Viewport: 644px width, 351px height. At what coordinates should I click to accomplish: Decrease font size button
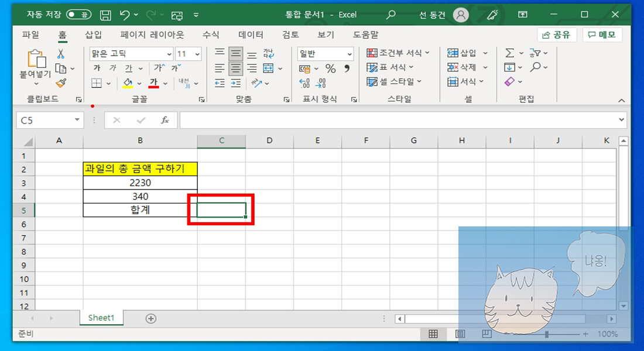176,68
